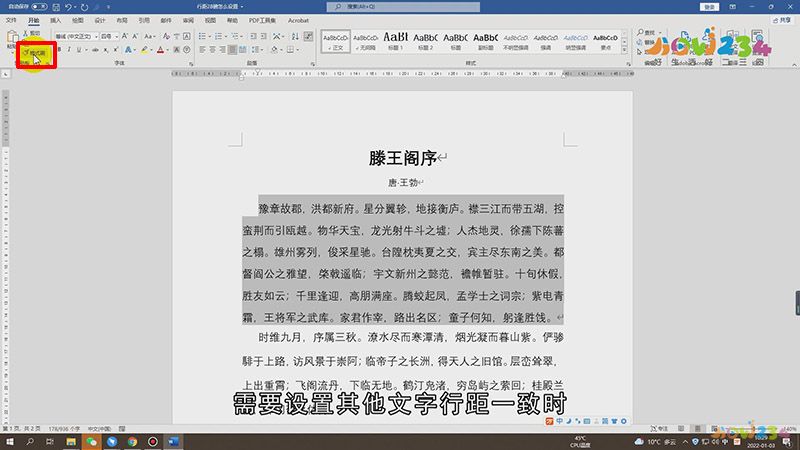The height and width of the screenshot is (450, 800).
Task: Click the left ruler tab selector
Action: click(x=6, y=74)
